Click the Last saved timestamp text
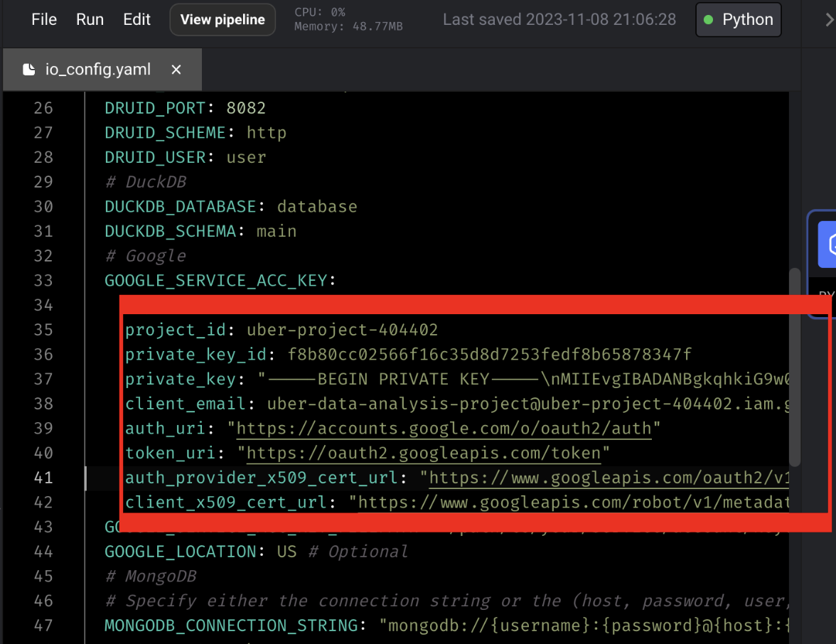 (x=559, y=20)
